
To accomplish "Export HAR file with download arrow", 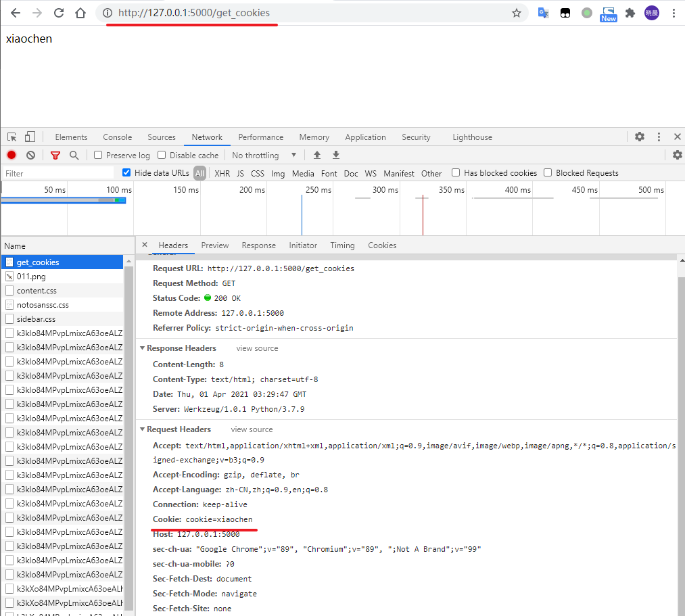I will 336,155.
